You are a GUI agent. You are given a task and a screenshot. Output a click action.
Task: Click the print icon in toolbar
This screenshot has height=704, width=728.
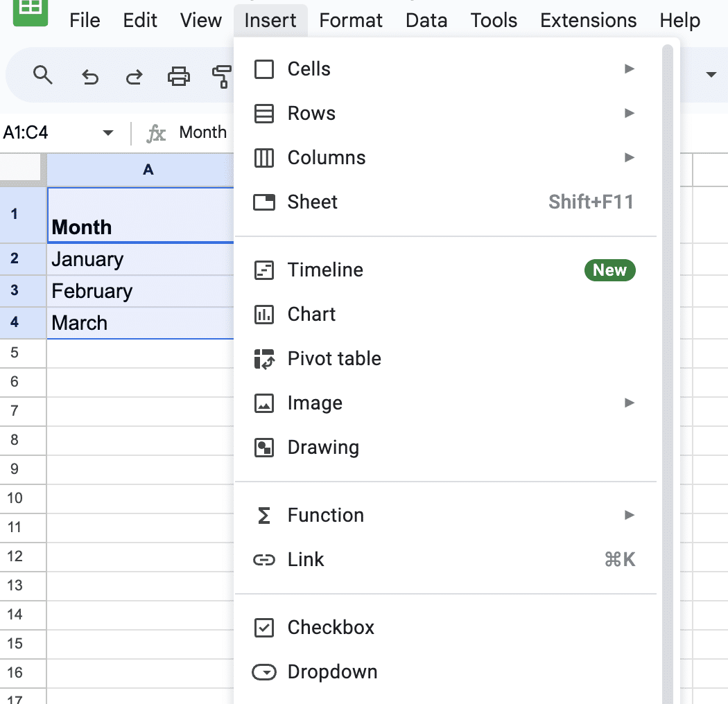click(179, 76)
